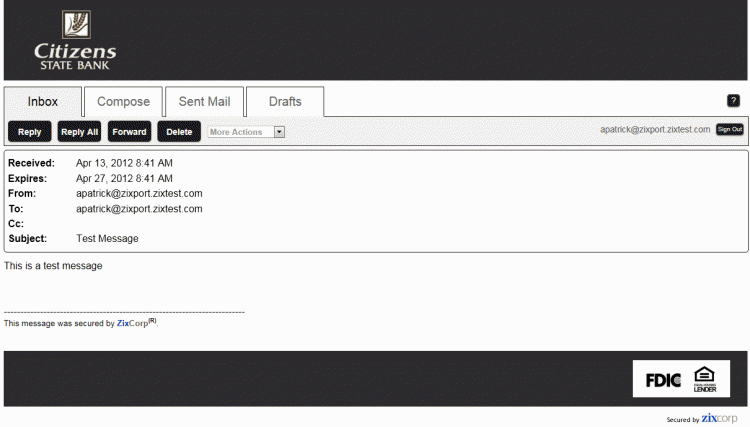Open help via question mark icon
The width and height of the screenshot is (750, 427).
tap(733, 101)
